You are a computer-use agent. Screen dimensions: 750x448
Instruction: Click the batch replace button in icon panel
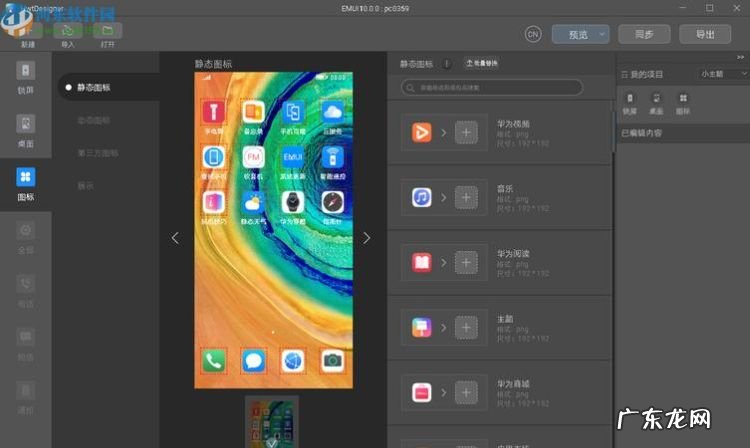[482, 63]
